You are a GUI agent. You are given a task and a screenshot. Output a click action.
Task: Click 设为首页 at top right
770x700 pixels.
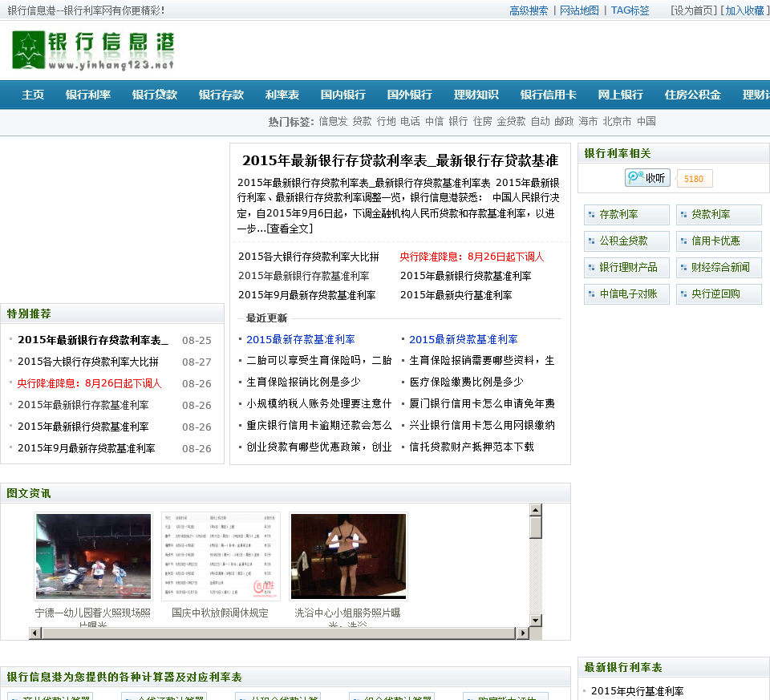pos(694,10)
